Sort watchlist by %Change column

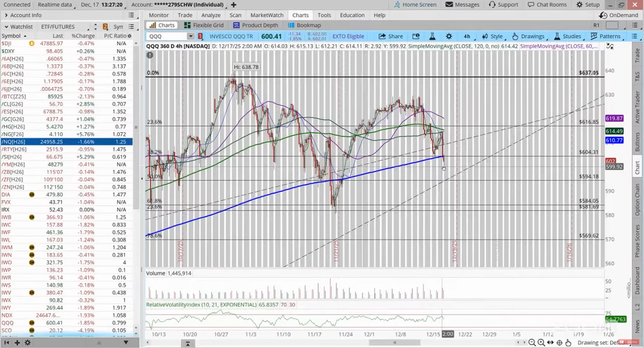[x=83, y=36]
